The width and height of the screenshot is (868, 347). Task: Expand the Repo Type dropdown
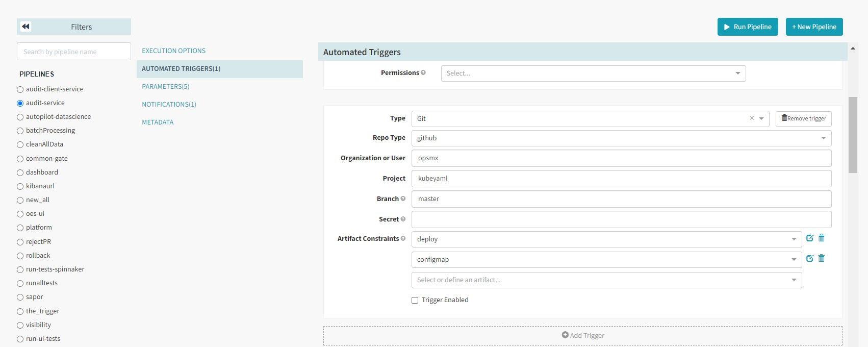click(x=621, y=138)
